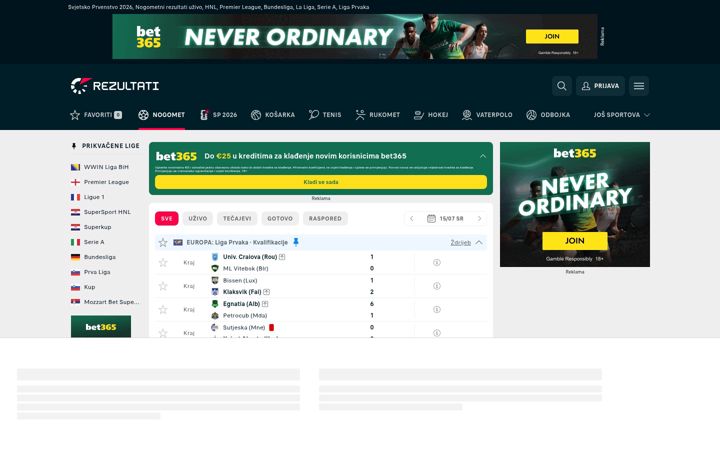Click the Univ. Craiova club crest
720x450 pixels.
tap(214, 257)
